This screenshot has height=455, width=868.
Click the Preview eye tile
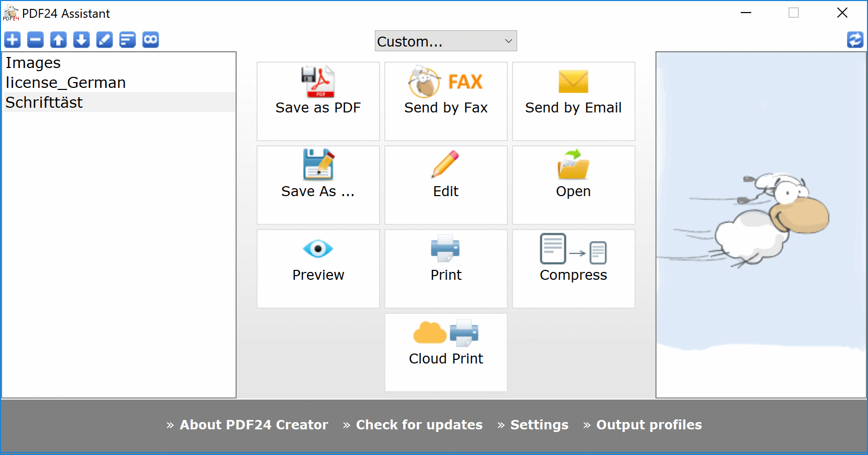point(318,268)
